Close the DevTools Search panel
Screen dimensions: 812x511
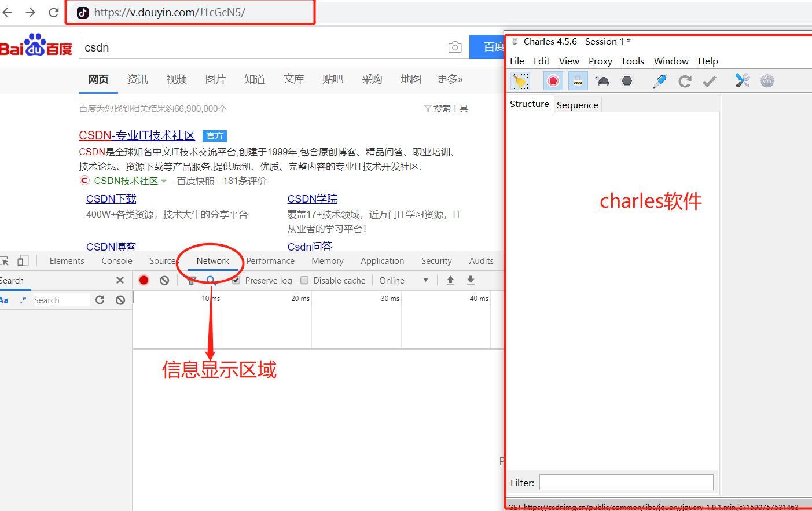pyautogui.click(x=120, y=280)
